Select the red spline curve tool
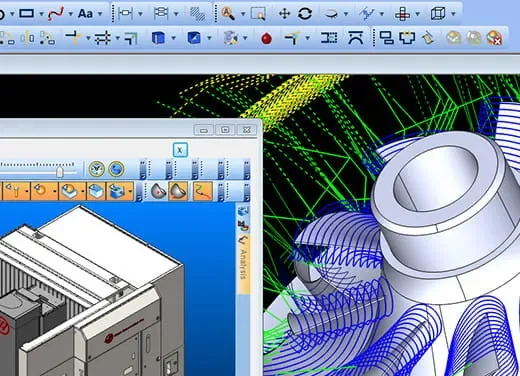Screen dimensions: 520x376 point(56,14)
